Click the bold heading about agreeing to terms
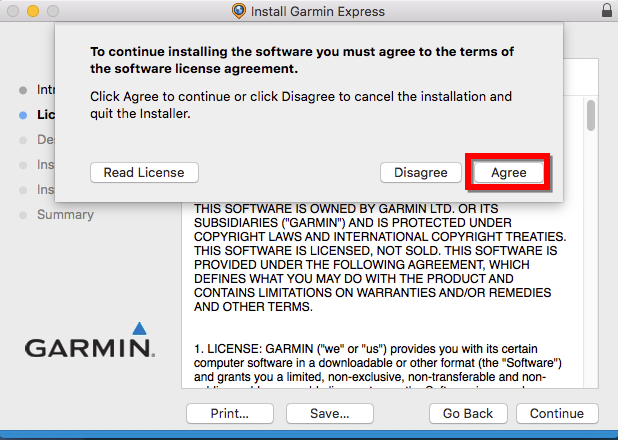The height and width of the screenshot is (440, 618). point(302,60)
